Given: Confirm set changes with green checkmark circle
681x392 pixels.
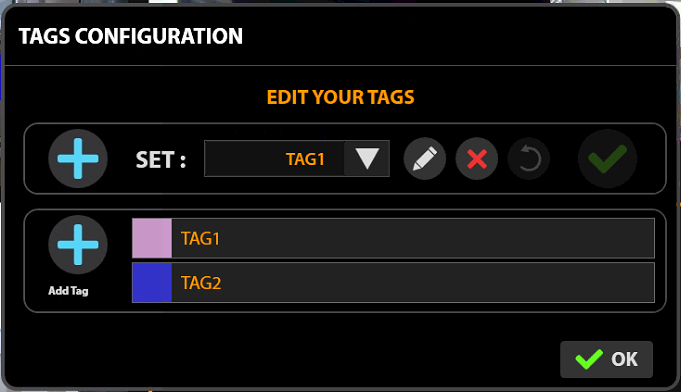Looking at the screenshot, I should pyautogui.click(x=607, y=158).
